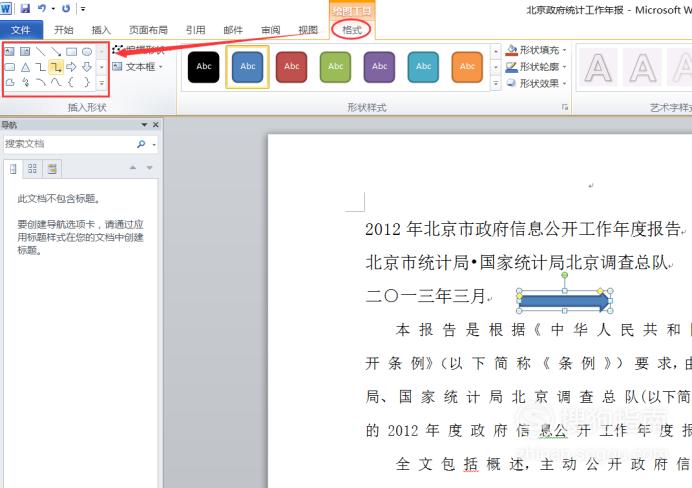
Task: Click the magnifier search icon in navigation
Action: (x=141, y=144)
